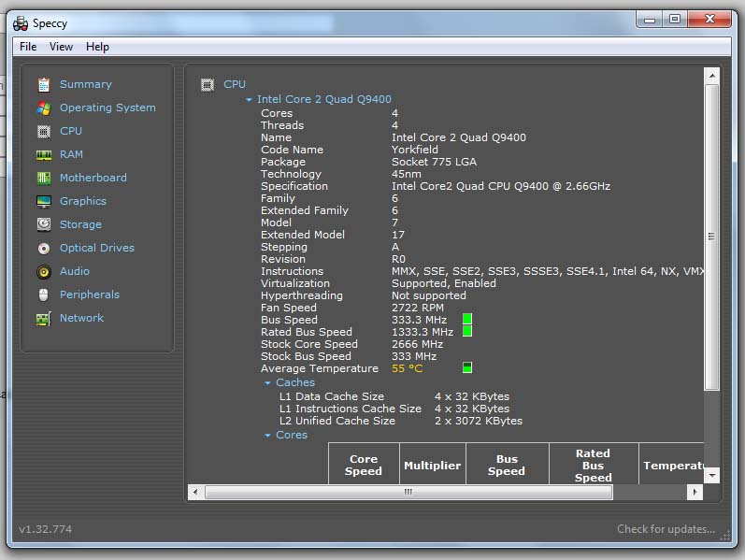Viewport: 745px width, 560px height.
Task: Open the Network section
Action: (81, 318)
